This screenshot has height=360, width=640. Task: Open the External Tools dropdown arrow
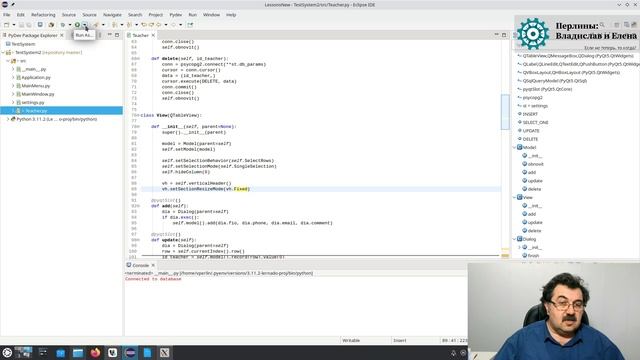103,25
